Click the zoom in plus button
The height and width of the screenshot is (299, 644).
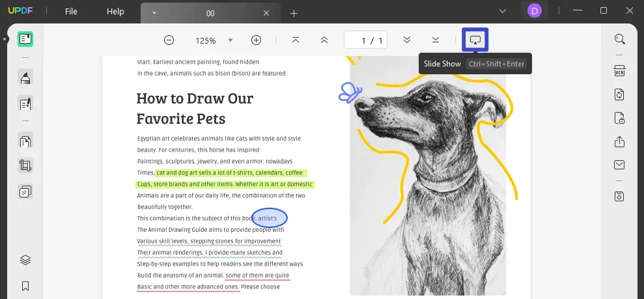(256, 40)
